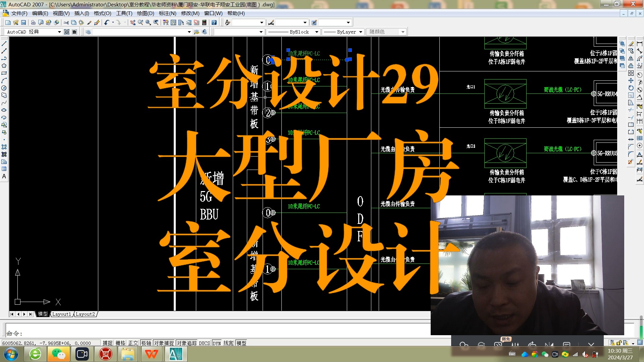This screenshot has height=362, width=644.
Task: Click the Zoom Previous icon
Action: tap(156, 22)
